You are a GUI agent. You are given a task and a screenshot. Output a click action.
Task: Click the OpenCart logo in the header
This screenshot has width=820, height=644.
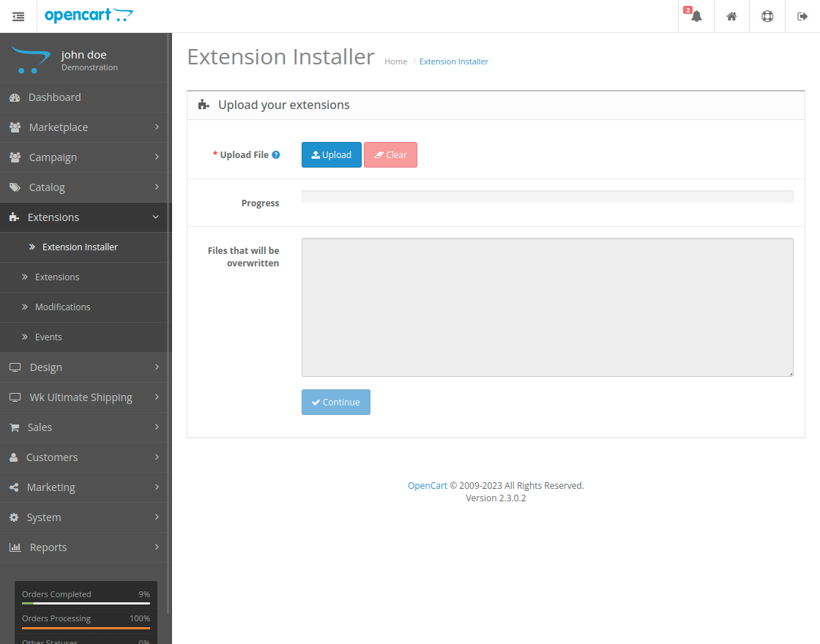(x=89, y=15)
